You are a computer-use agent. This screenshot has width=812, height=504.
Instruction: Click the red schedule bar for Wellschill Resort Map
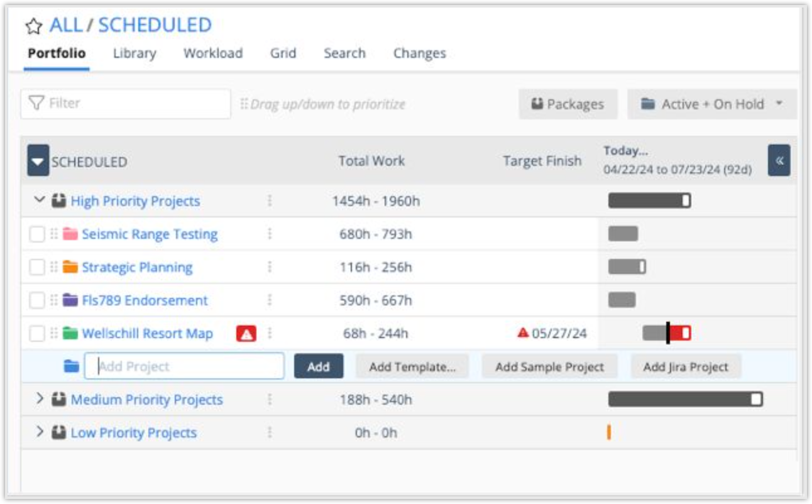pyautogui.click(x=679, y=333)
